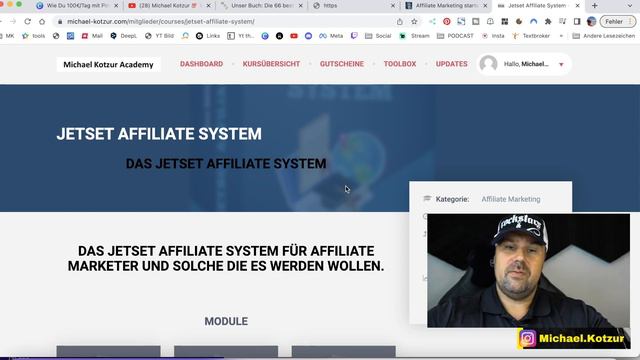Open a new browser tab

pos(595,6)
